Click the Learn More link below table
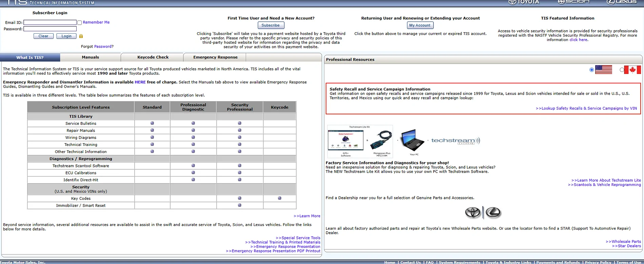The height and width of the screenshot is (264, 644). coord(307,216)
